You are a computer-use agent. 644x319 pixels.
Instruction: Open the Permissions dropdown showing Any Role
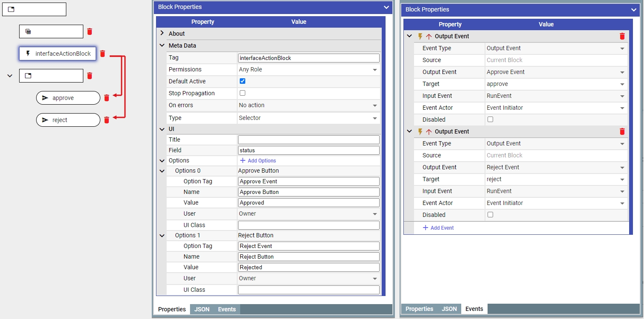[308, 69]
